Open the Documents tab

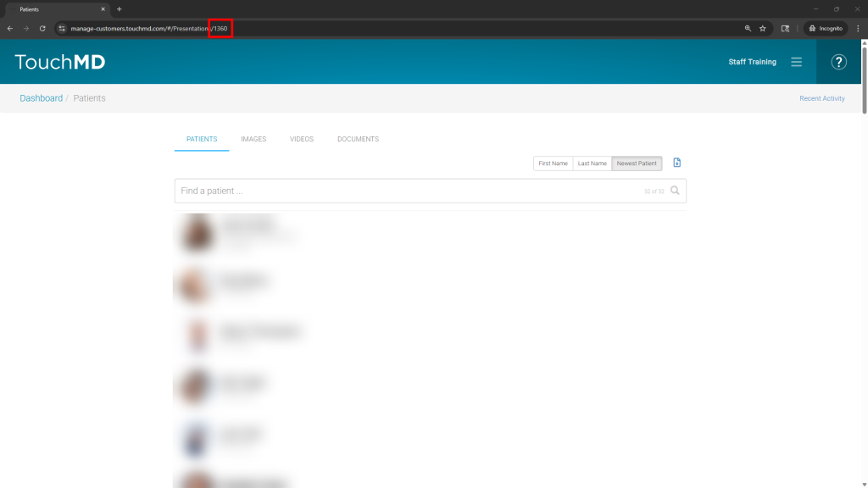[358, 139]
